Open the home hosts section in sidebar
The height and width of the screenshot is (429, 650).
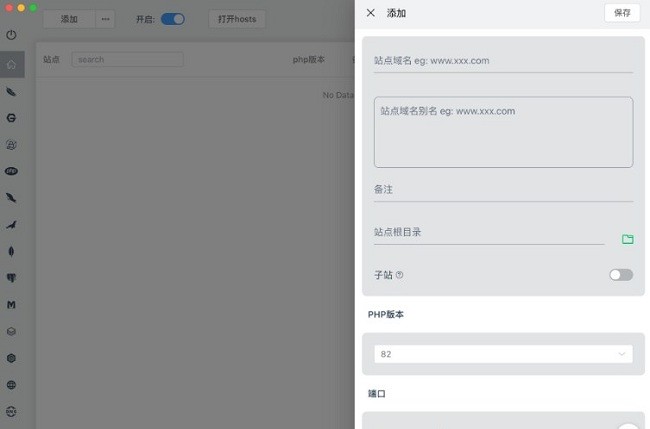tap(11, 65)
